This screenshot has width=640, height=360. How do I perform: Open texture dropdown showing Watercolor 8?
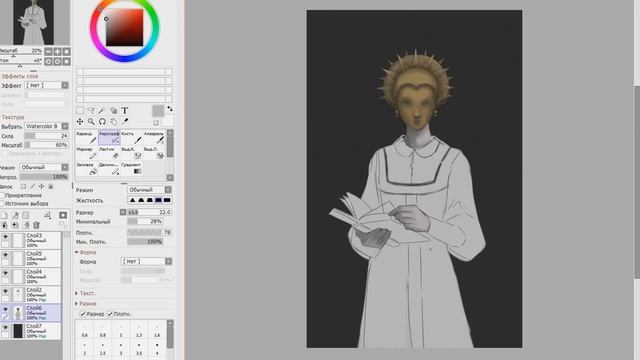click(x=46, y=127)
